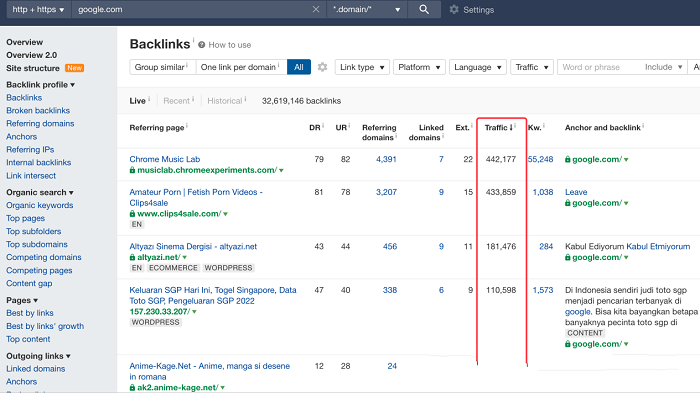This screenshot has height=393, width=700.
Task: Click the caret after altyazi.net URL
Action: tap(184, 258)
